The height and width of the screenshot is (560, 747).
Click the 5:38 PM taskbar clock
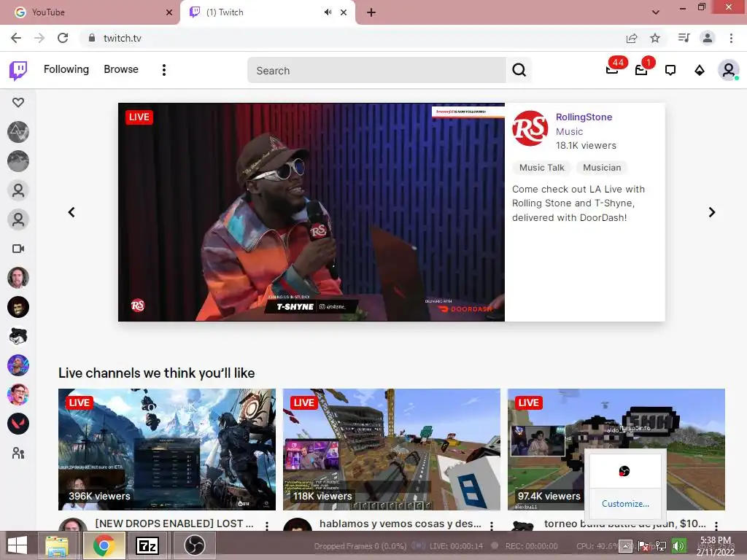click(716, 545)
